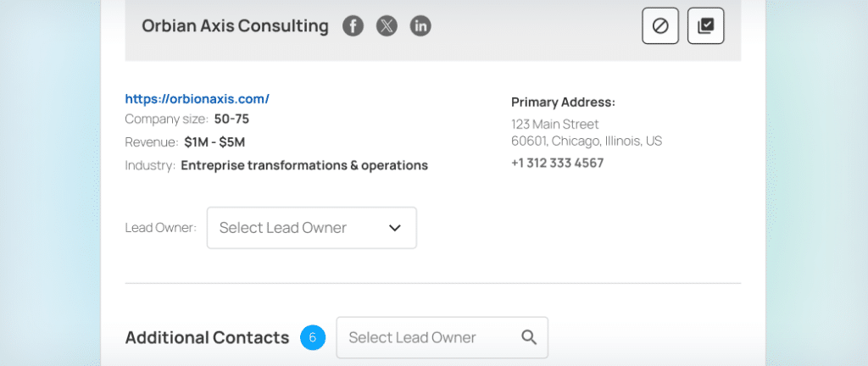Open the Select Lead Owner dropdown
This screenshot has height=366, width=868.
(x=312, y=228)
